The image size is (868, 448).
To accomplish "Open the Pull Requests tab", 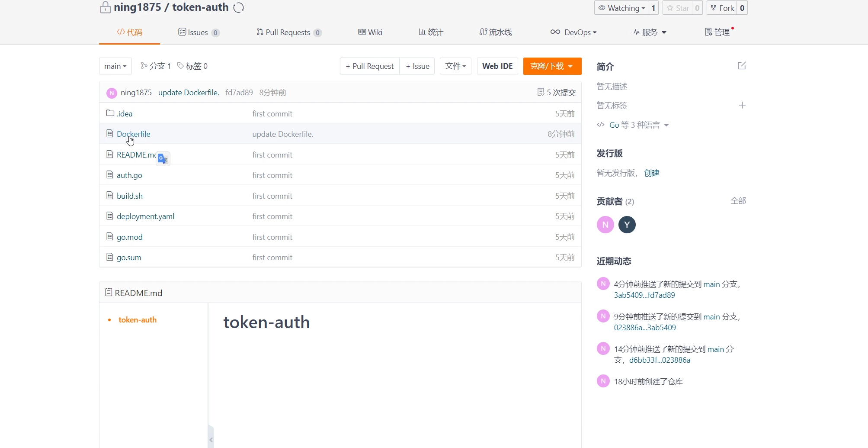I will click(289, 32).
